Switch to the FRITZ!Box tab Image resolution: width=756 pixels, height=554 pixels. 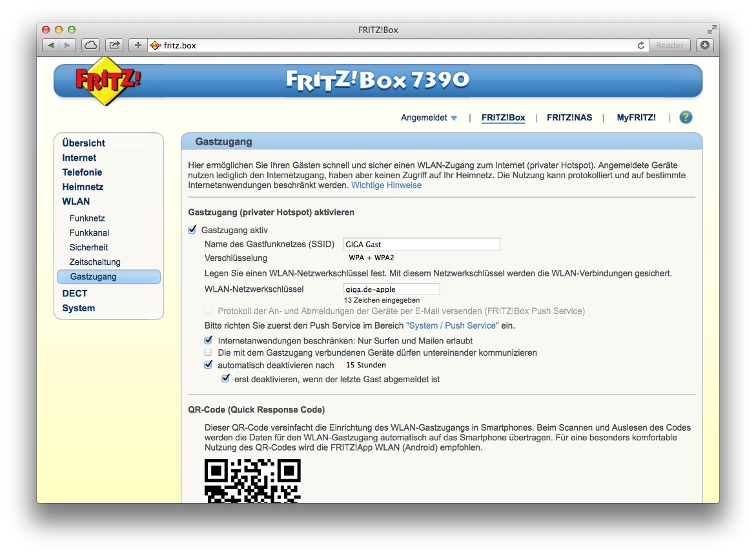click(x=503, y=118)
